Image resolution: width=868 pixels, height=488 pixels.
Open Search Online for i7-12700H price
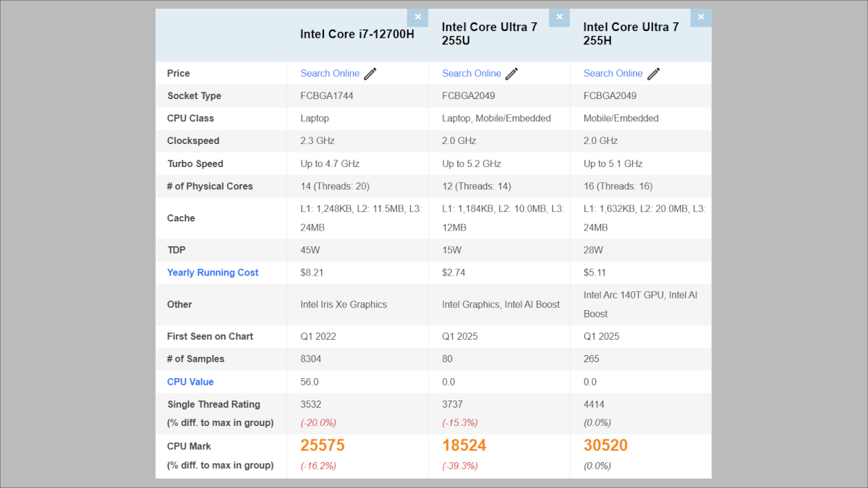[x=330, y=74]
